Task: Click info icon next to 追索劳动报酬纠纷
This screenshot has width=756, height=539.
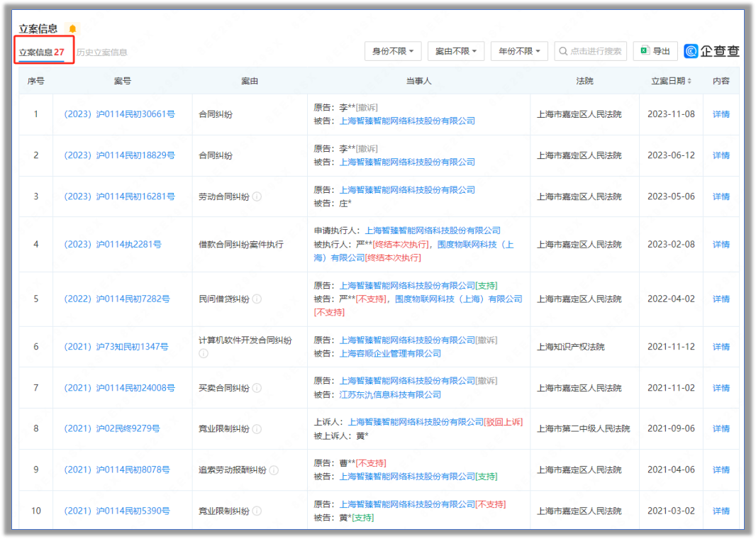Action: pos(274,470)
